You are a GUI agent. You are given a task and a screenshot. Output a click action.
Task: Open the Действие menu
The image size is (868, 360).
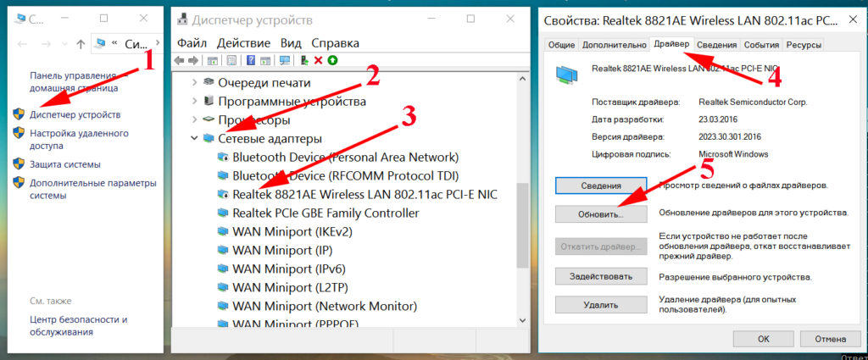click(243, 42)
